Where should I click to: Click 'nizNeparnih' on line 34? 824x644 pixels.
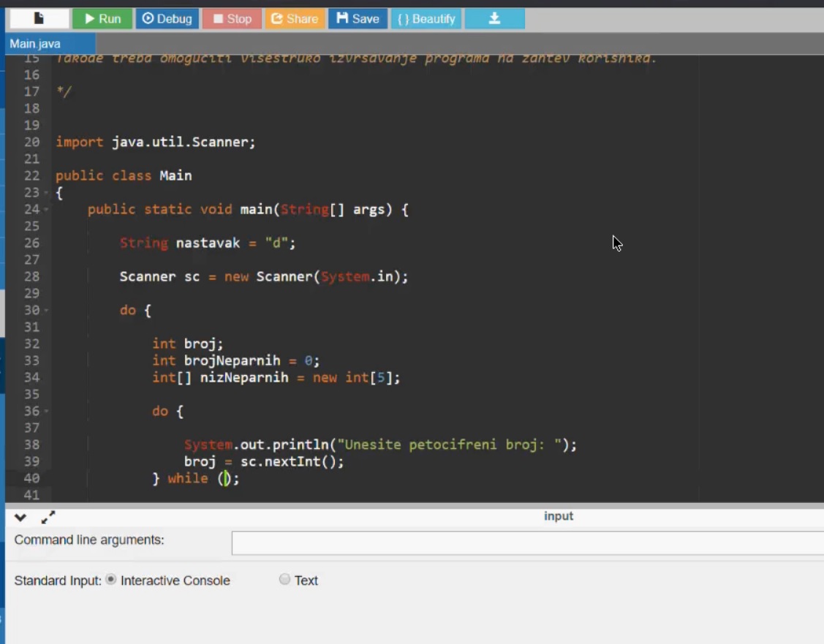click(x=244, y=378)
